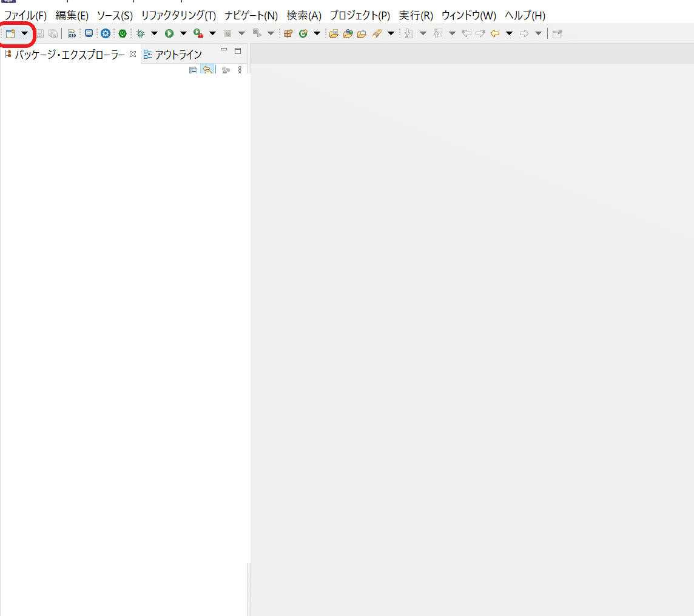Click the Open Task folder icon with globe
Viewport: 694px width, 616px height.
[x=348, y=33]
